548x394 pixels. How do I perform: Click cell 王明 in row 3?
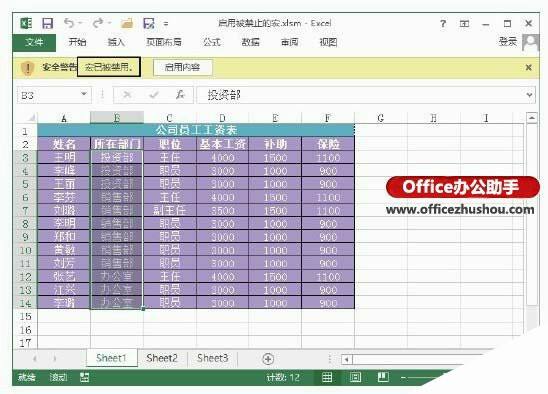(64, 157)
